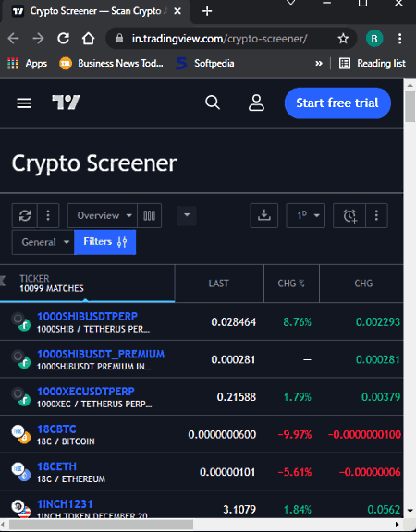Image resolution: width=416 pixels, height=532 pixels.
Task: Open the Reading list
Action: tap(373, 63)
